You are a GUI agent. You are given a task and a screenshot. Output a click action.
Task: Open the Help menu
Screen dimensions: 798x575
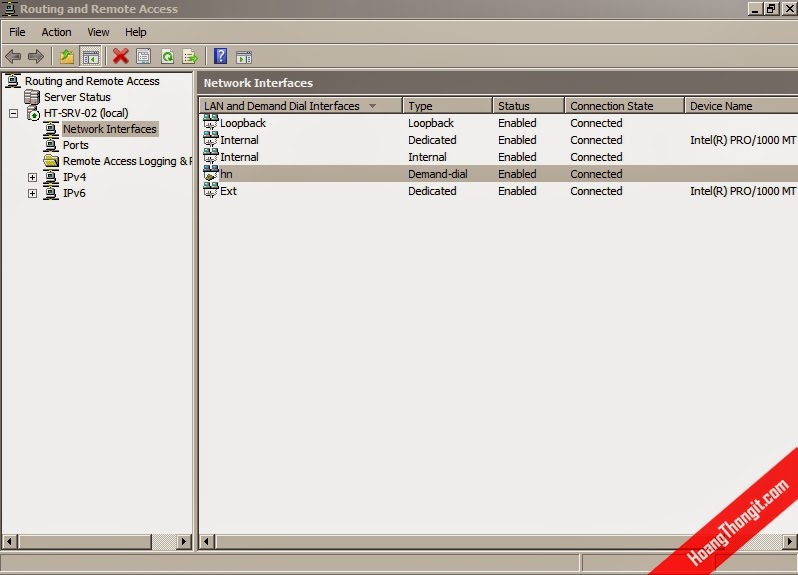point(136,32)
